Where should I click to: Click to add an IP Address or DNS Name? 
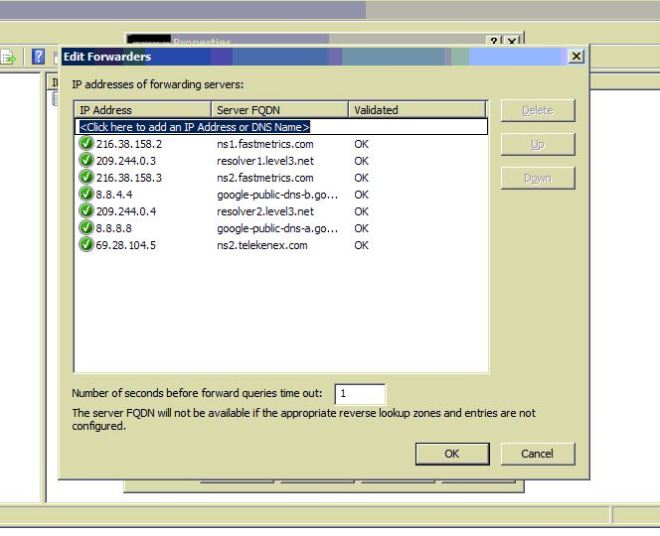tap(281, 127)
